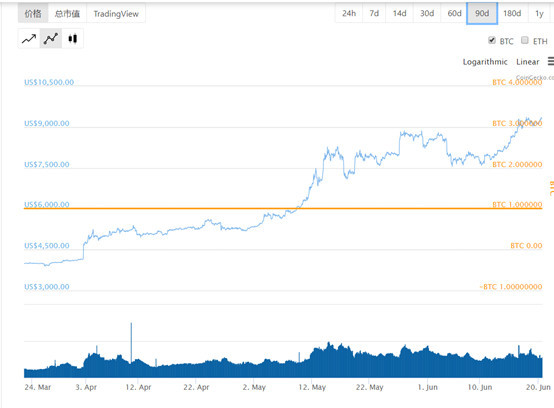Screen dimensions: 554x408
Task: Select the 30d time range
Action: point(427,13)
